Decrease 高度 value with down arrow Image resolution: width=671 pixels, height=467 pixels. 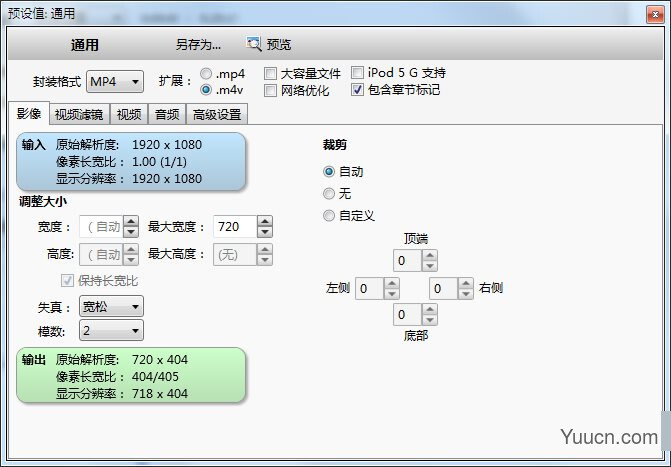(x=131, y=260)
